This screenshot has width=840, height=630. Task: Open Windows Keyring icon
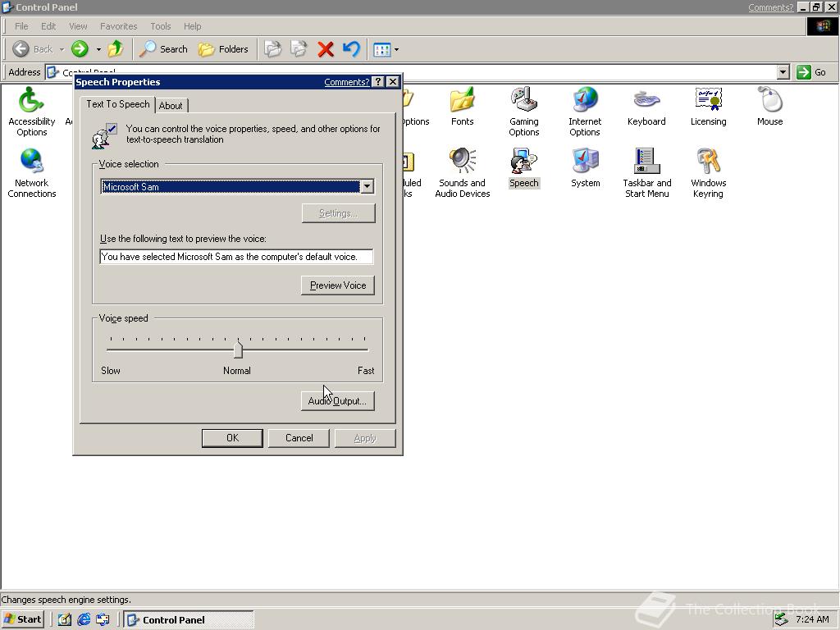[x=708, y=172]
